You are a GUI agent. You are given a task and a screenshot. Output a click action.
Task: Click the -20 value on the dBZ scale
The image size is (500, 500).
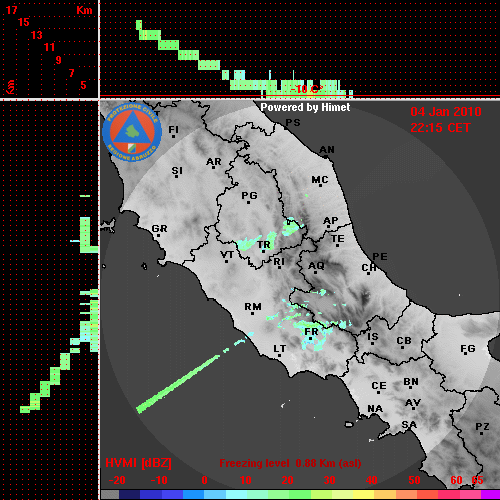[x=117, y=480]
